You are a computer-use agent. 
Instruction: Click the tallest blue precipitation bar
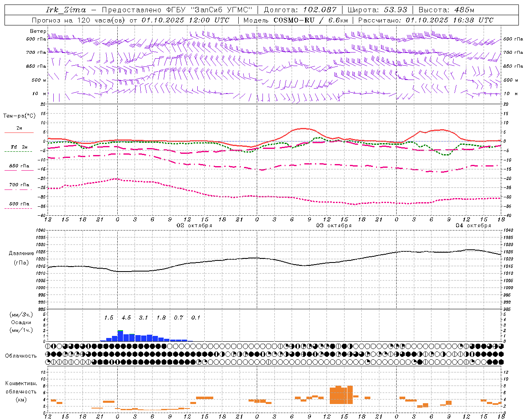tap(120, 336)
